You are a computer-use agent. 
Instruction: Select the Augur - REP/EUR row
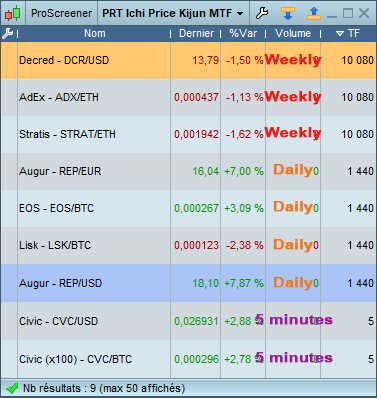188,171
